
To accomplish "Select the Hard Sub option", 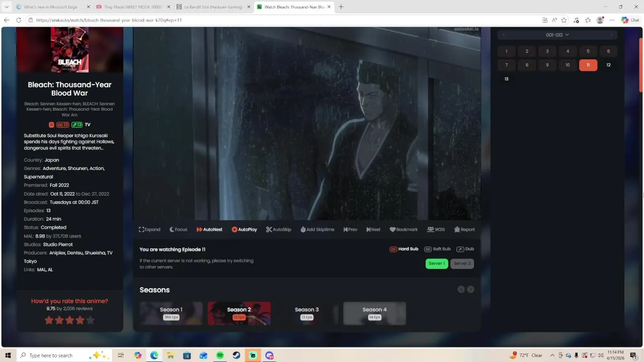I will (404, 249).
